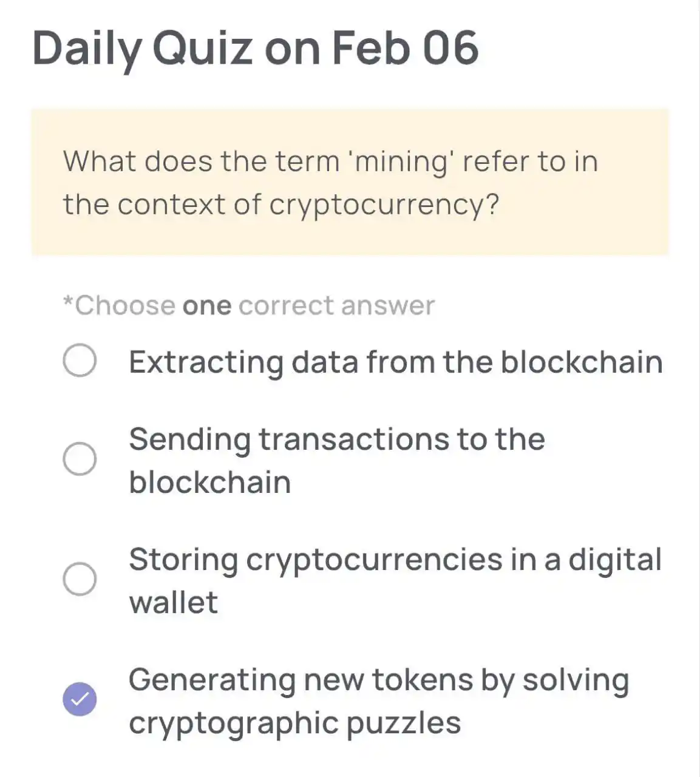The width and height of the screenshot is (700, 777).
Task: Choose the 'Sending transactions' radio circle
Action: pyautogui.click(x=80, y=459)
